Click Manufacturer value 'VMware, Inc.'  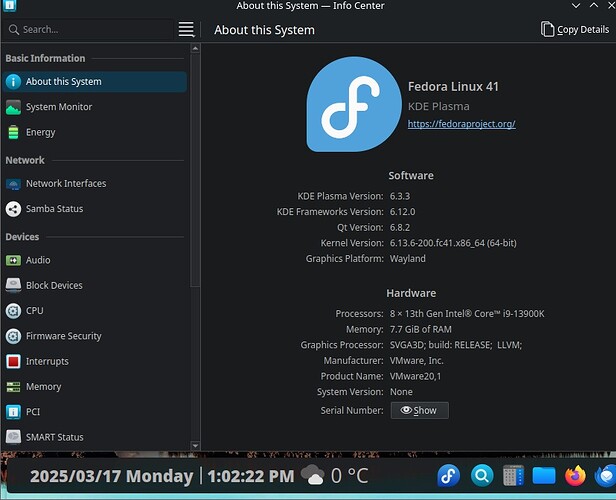click(416, 361)
